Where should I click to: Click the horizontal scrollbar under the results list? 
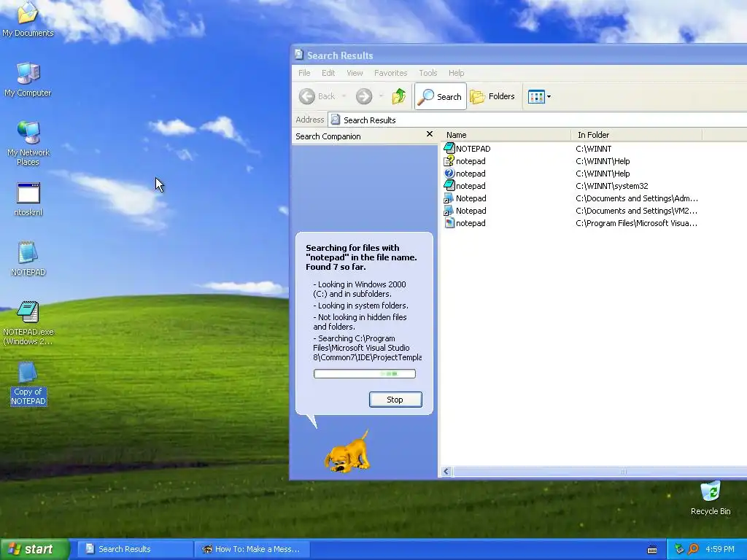tap(600, 472)
